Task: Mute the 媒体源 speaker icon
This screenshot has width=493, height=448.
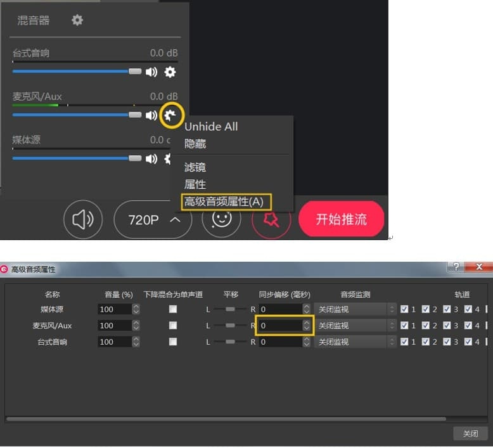Action: [151, 159]
